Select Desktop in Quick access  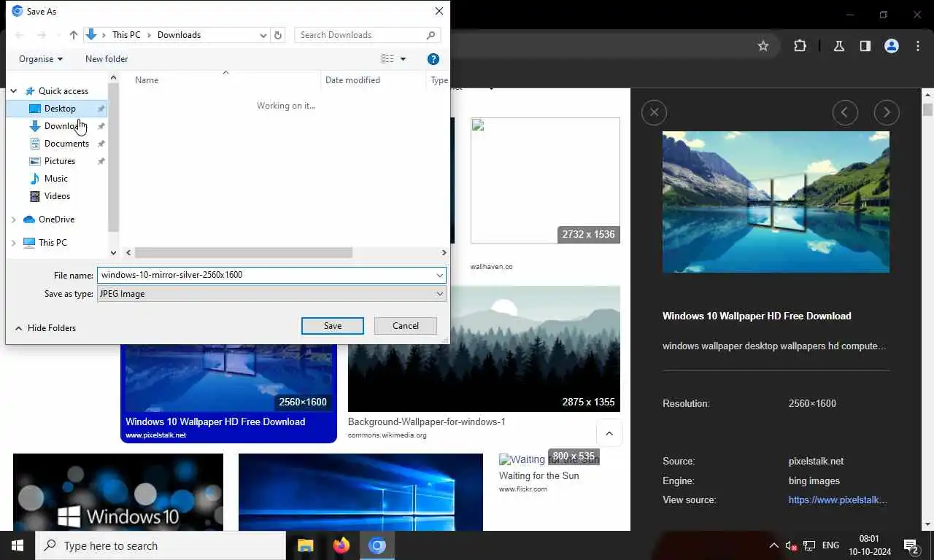[x=60, y=109]
